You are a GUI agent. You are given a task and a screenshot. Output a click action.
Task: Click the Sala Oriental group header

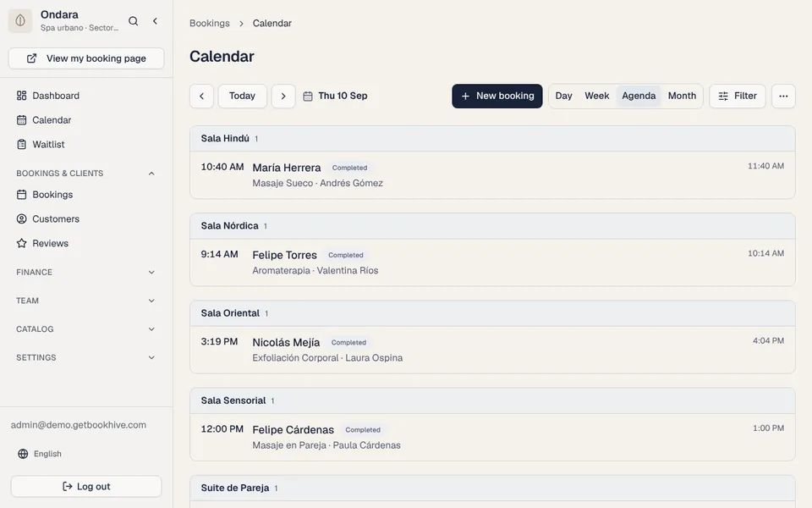(x=492, y=313)
